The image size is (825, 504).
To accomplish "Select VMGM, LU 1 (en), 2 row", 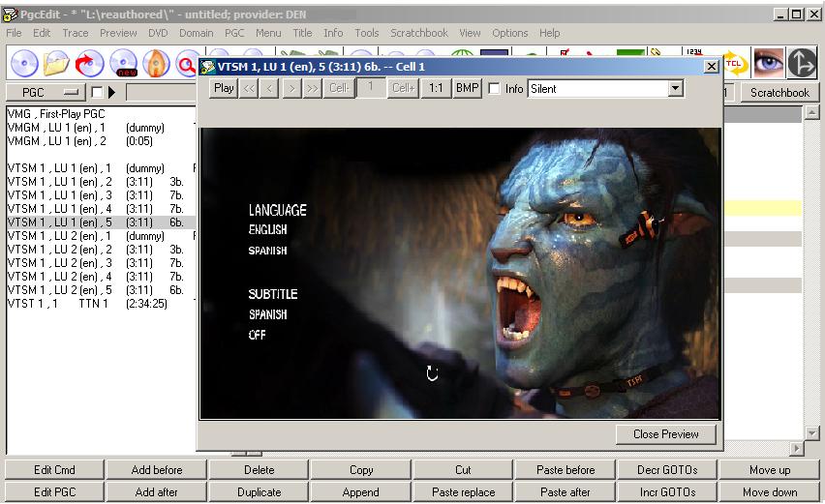I will point(101,141).
